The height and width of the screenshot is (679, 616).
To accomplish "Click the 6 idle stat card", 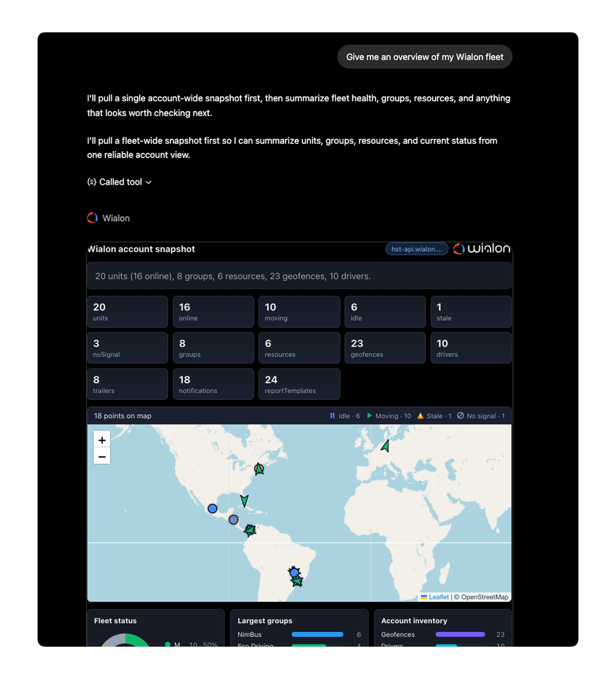I will point(385,312).
